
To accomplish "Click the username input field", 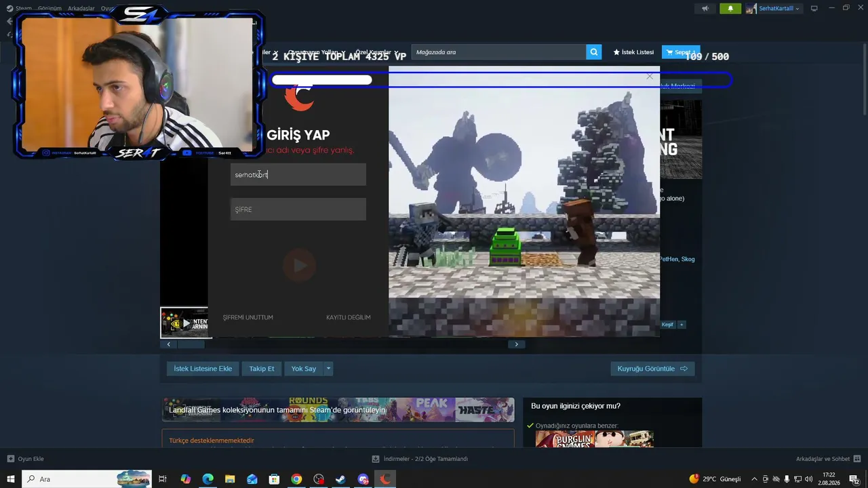I will tap(298, 174).
